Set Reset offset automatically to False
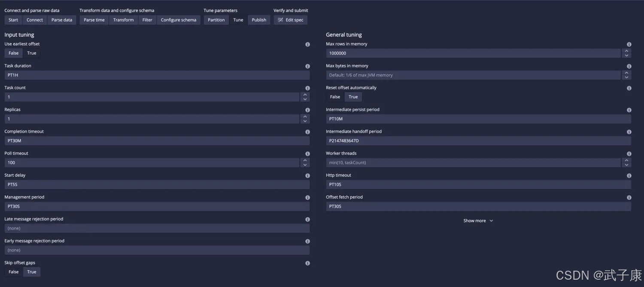The width and height of the screenshot is (644, 287). 335,97
